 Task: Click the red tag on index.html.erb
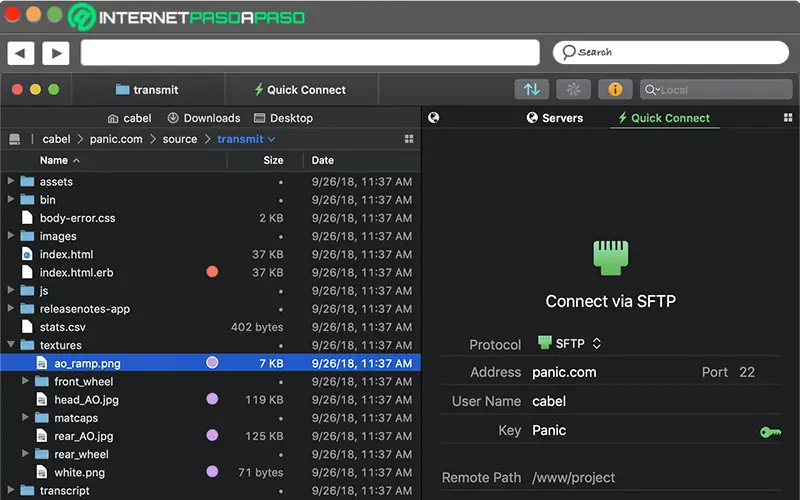coord(212,272)
